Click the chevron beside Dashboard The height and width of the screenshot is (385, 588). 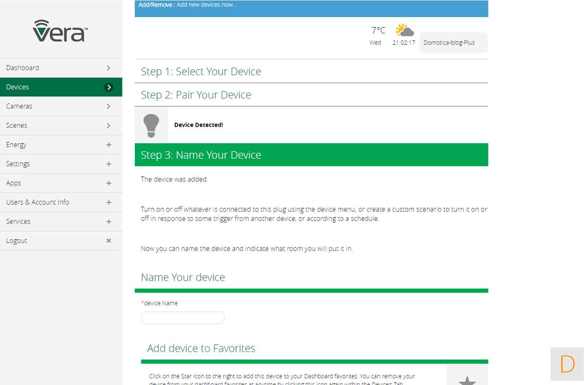pos(109,68)
